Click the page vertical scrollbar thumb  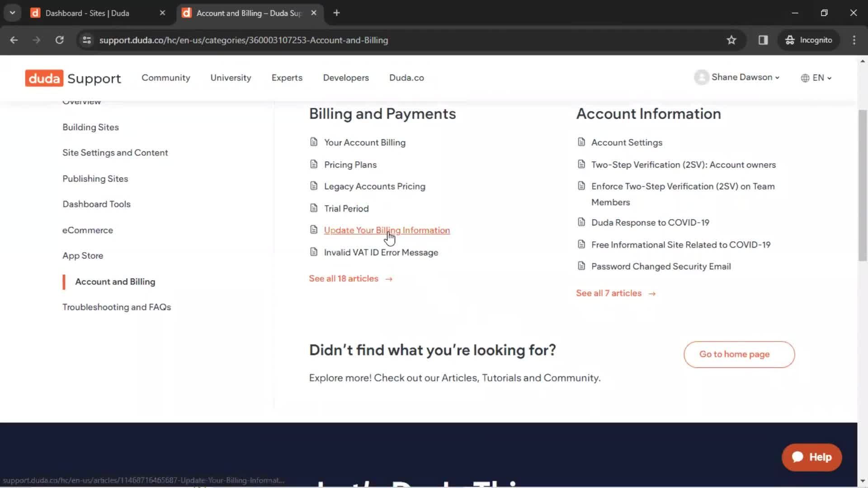click(862, 185)
